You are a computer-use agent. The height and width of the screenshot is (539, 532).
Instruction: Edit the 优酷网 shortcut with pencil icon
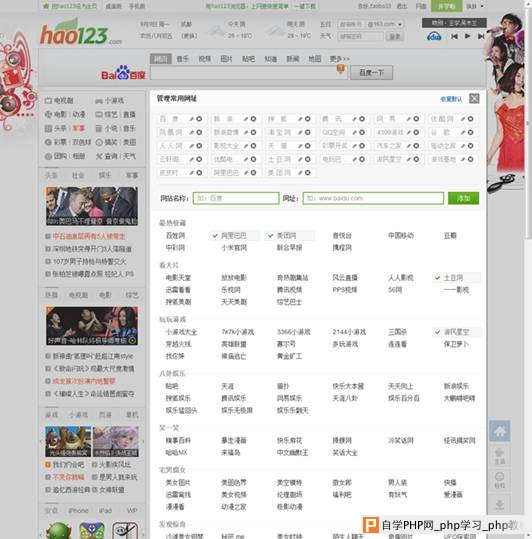click(463, 119)
